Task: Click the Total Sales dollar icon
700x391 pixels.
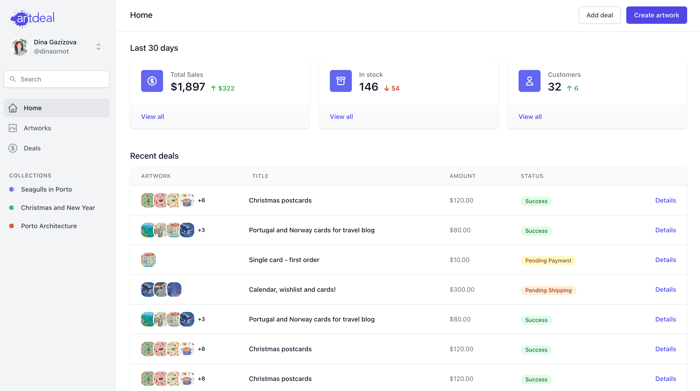Action: [x=152, y=81]
